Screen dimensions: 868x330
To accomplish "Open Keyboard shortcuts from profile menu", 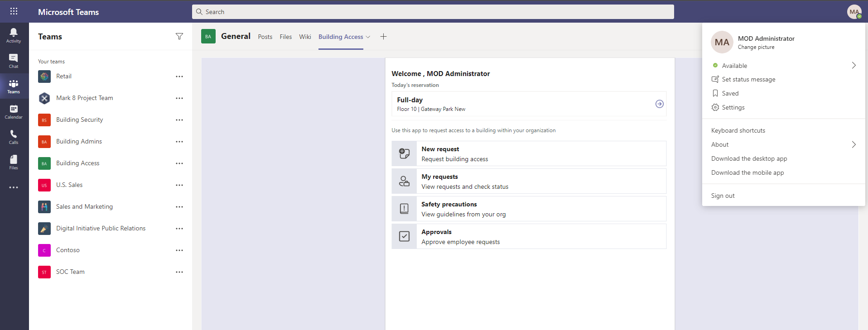I will [x=784, y=130].
